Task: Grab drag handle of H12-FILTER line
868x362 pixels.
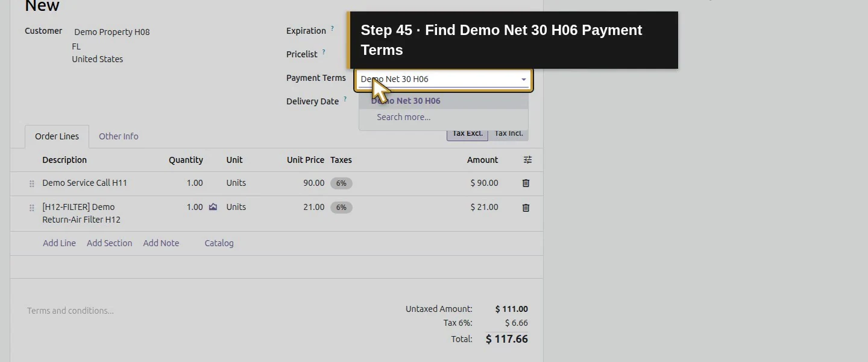Action: (x=32, y=208)
